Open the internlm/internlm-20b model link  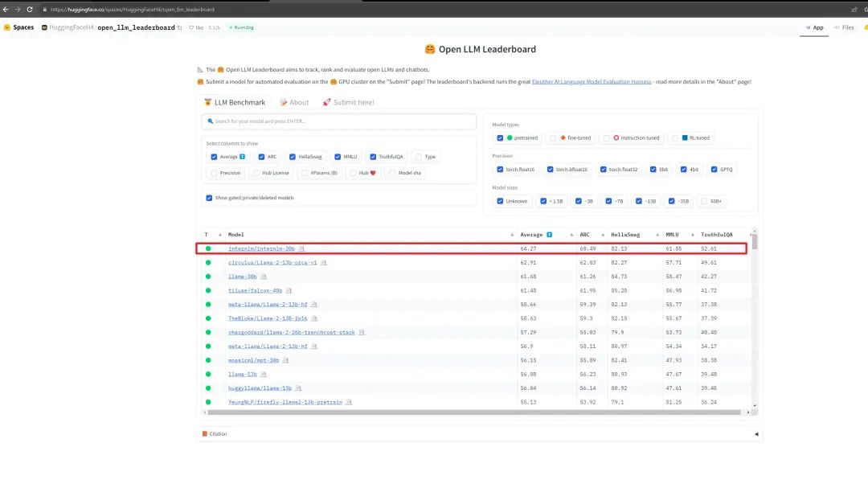(261, 248)
